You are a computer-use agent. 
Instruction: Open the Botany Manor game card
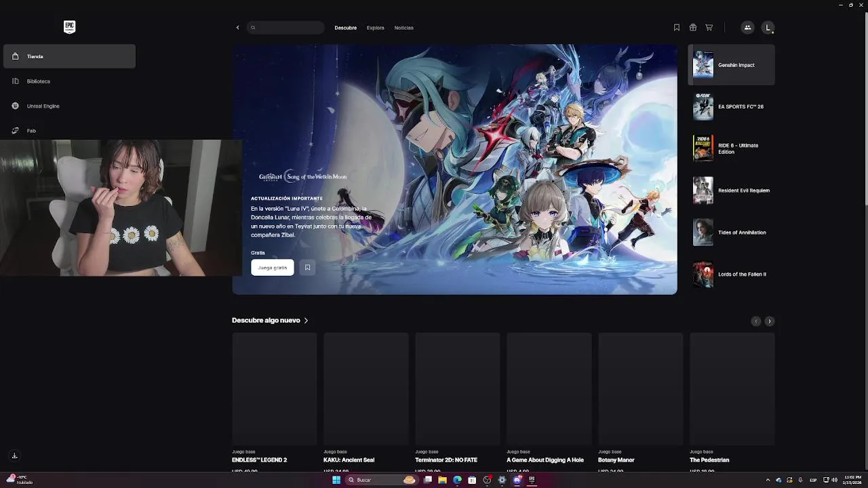coord(640,403)
